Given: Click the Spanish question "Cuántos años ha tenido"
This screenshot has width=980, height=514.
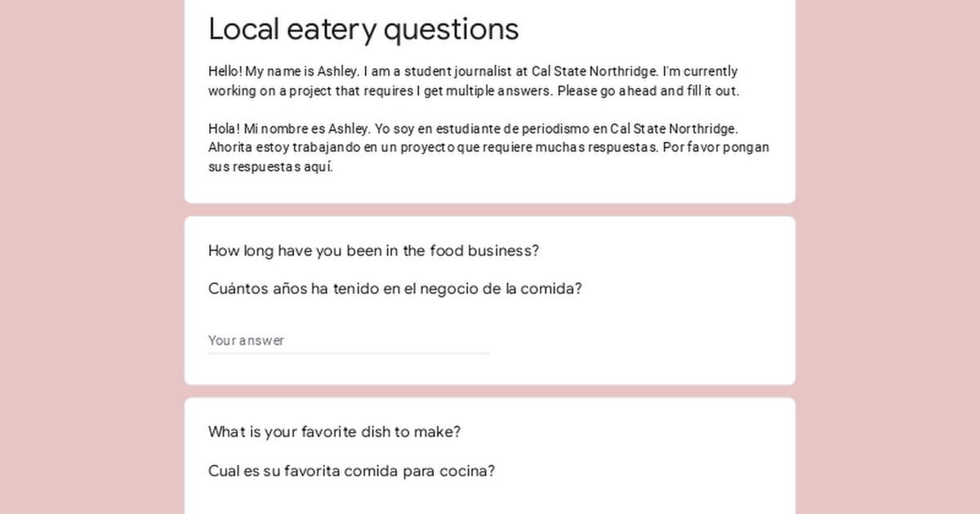Looking at the screenshot, I should pos(394,289).
